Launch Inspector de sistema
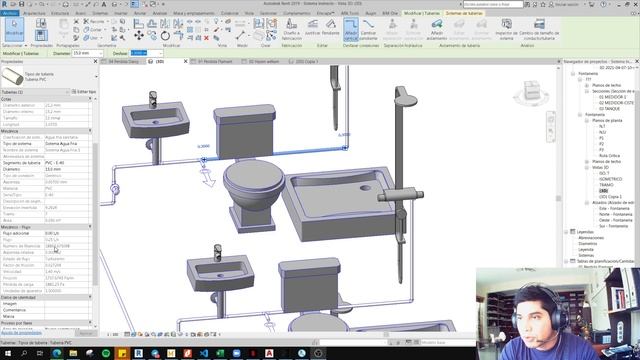Image resolution: width=640 pixels, height=360 pixels. [506, 29]
